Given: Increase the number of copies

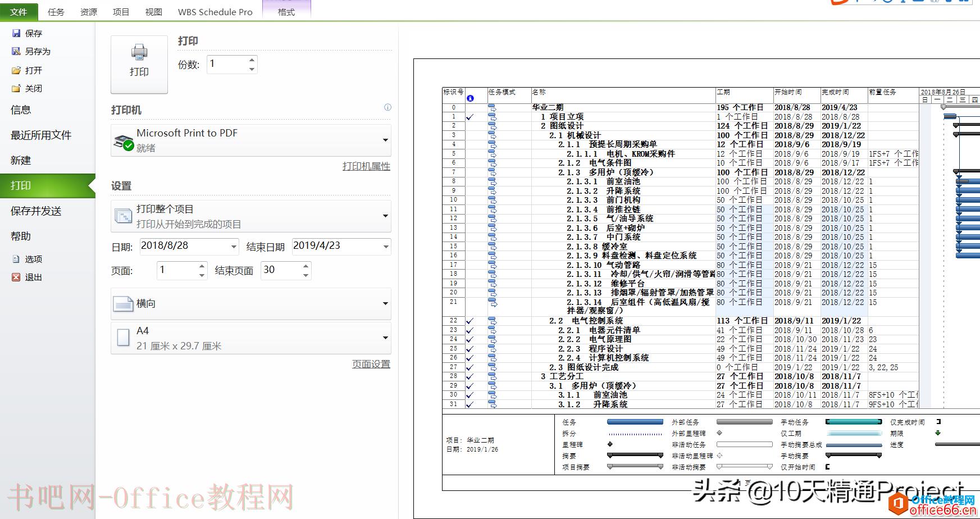Looking at the screenshot, I should [252, 60].
